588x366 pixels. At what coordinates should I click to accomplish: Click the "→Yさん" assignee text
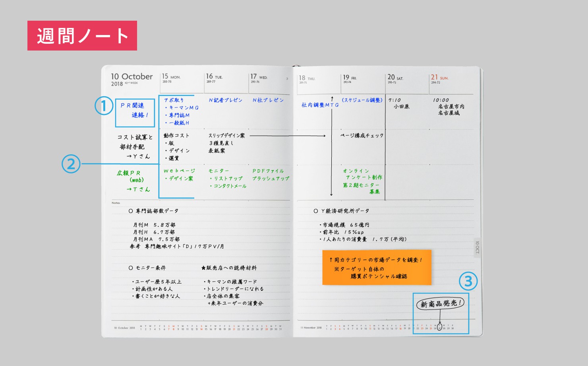(138, 156)
